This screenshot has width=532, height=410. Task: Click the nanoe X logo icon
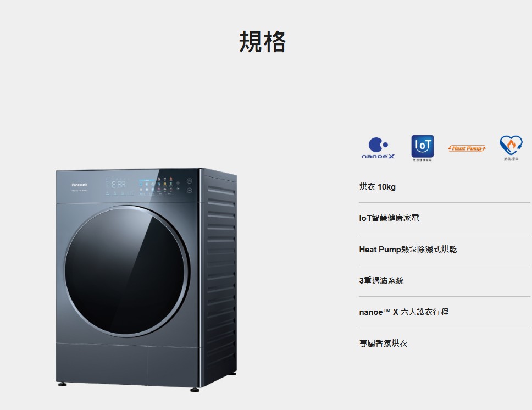[378, 148]
